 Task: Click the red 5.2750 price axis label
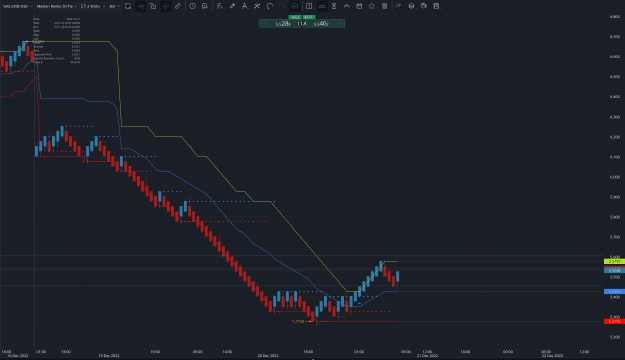[614, 321]
